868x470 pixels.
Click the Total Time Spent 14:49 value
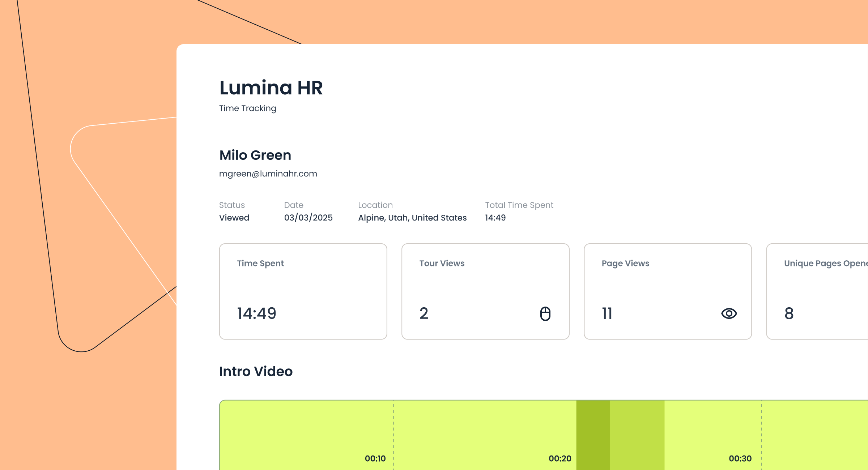[495, 218]
